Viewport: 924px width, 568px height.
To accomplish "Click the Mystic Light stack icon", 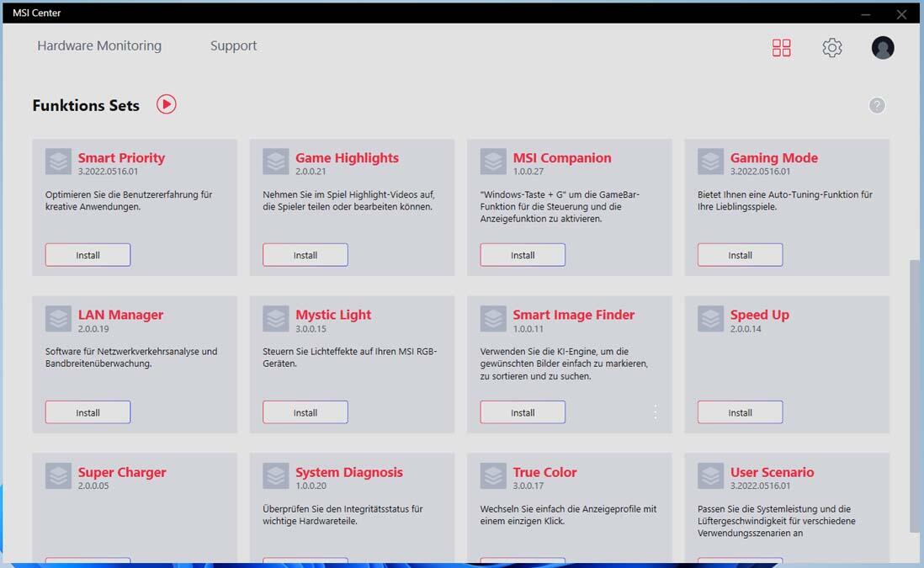I will click(276, 319).
